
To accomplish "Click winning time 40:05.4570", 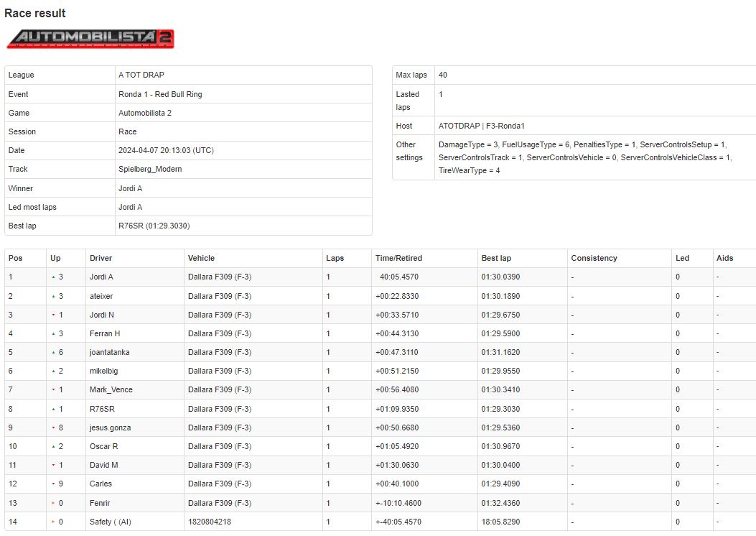I will point(398,277).
